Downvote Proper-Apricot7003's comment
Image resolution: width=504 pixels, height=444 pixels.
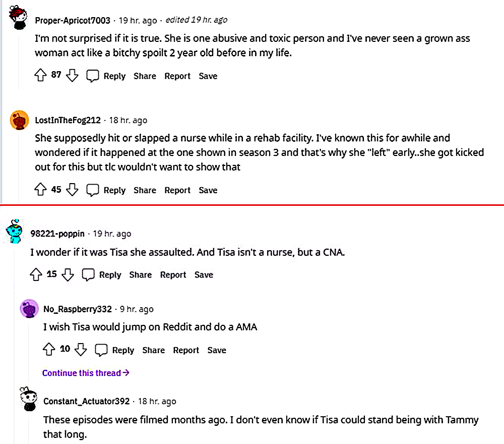pyautogui.click(x=72, y=76)
